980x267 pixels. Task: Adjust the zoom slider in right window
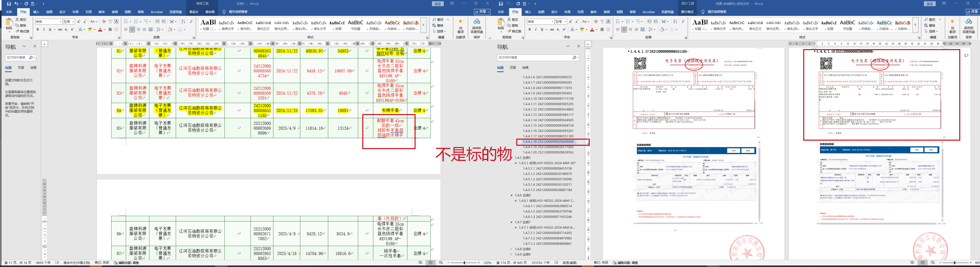click(954, 262)
